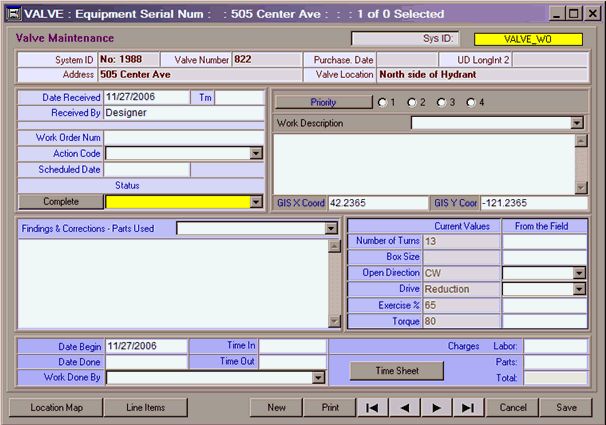Viewport: 606px width, 425px height.
Task: Choose priority radio button 4
Action: (470, 102)
